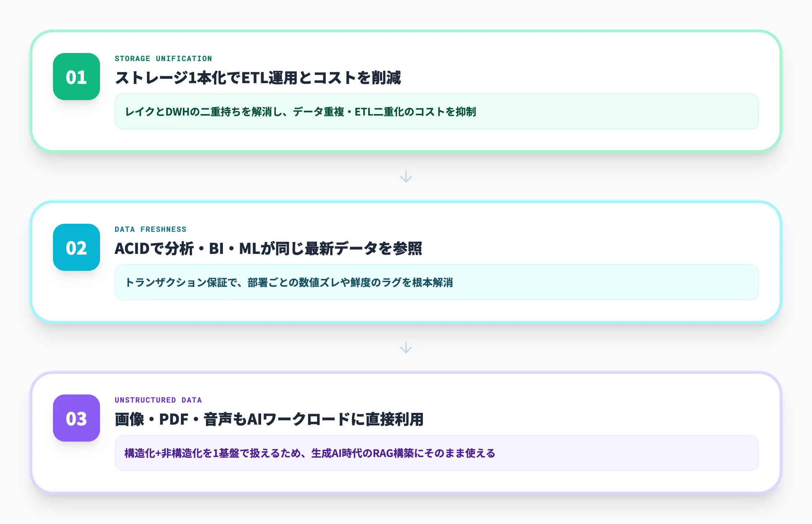Click the arrow between card 02 and 03
Screen dimensions: 812x524
[406, 347]
